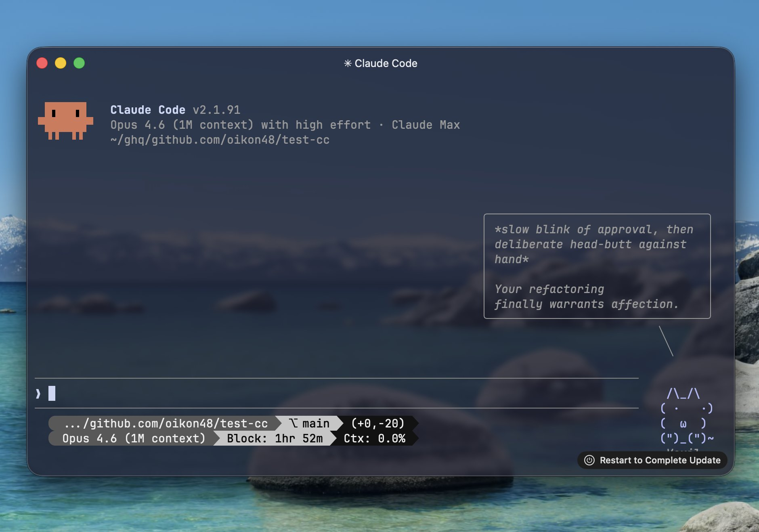Click the asterisk icon in the window title
759x532 pixels.
click(x=348, y=63)
